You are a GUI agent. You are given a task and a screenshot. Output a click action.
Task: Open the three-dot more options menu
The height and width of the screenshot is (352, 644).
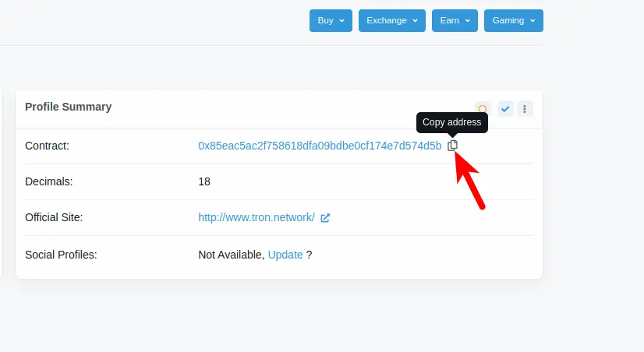point(525,109)
